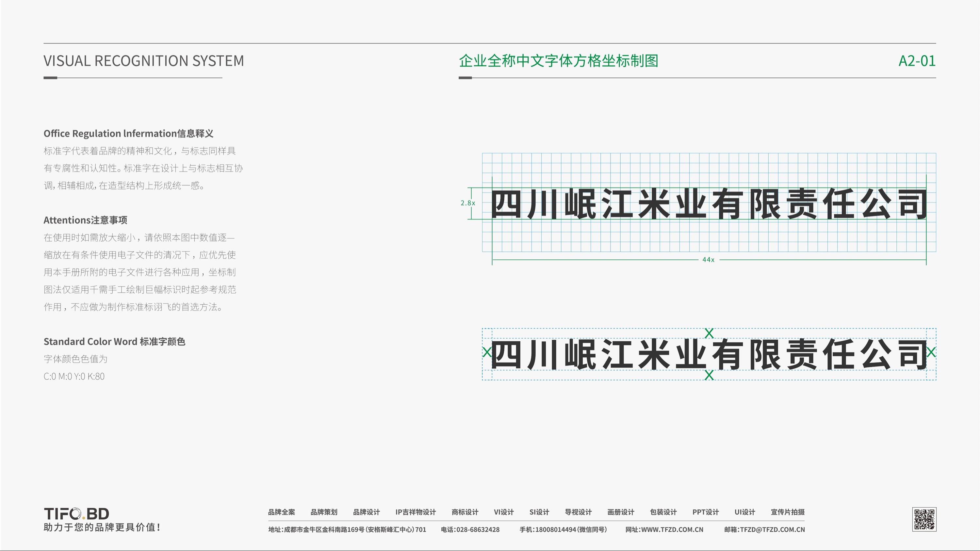This screenshot has height=551, width=980.
Task: Open the VI设计 footer item
Action: pyautogui.click(x=504, y=512)
